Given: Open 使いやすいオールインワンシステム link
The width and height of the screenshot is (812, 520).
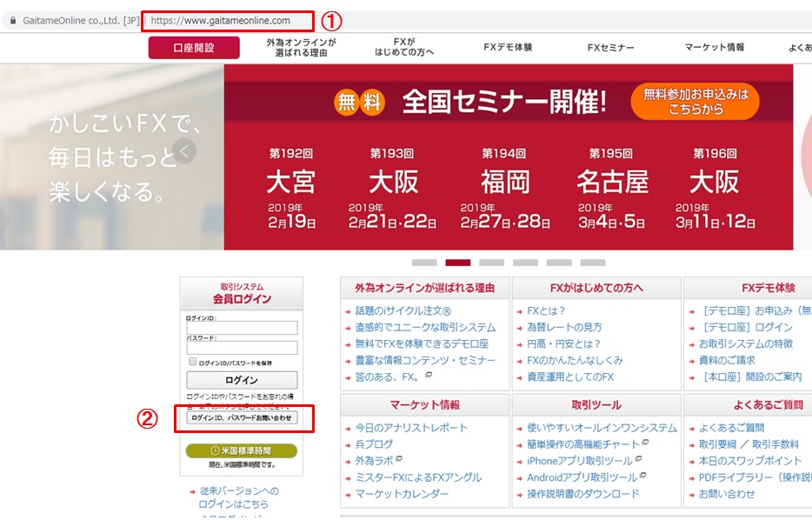Looking at the screenshot, I should click(x=602, y=428).
